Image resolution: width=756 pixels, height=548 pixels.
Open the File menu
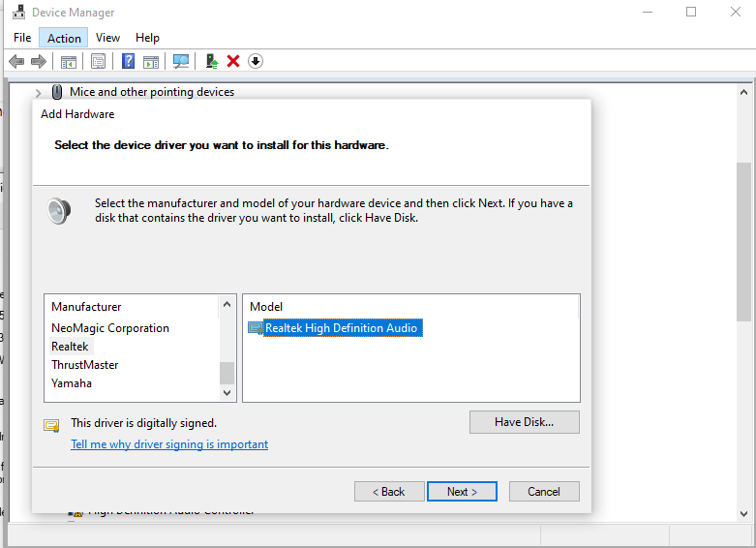click(x=22, y=38)
